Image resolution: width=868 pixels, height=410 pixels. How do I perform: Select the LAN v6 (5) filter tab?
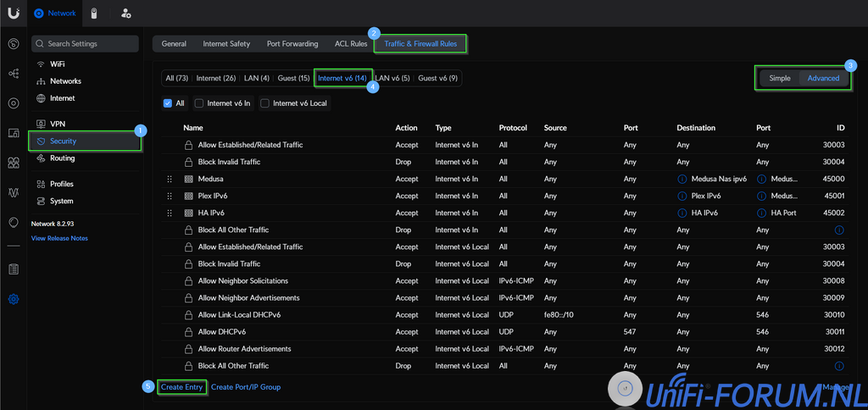point(392,78)
